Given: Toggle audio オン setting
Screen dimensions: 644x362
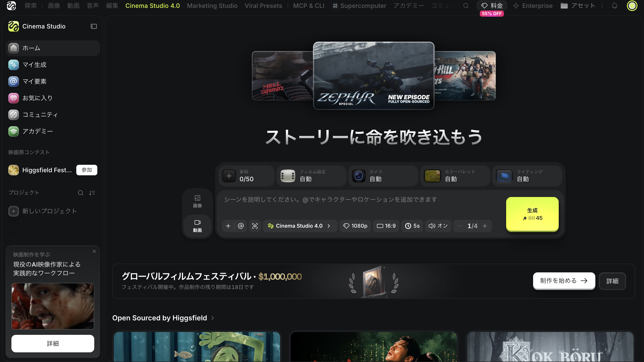Looking at the screenshot, I should click(x=438, y=226).
